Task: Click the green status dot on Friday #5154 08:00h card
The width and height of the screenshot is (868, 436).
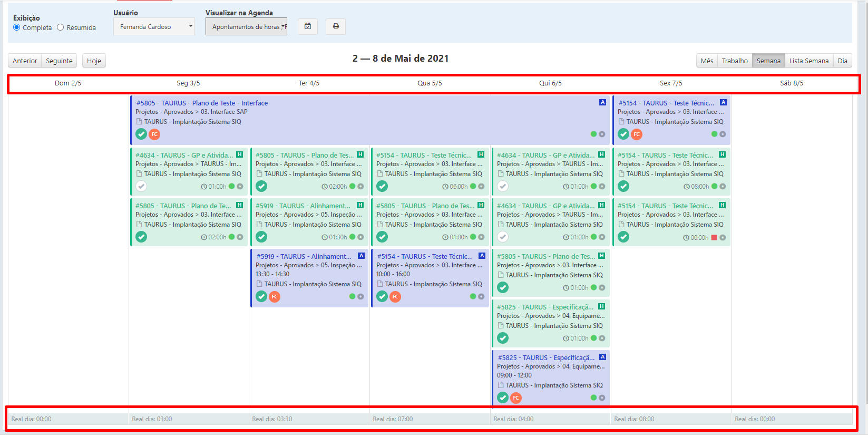Action: click(714, 186)
